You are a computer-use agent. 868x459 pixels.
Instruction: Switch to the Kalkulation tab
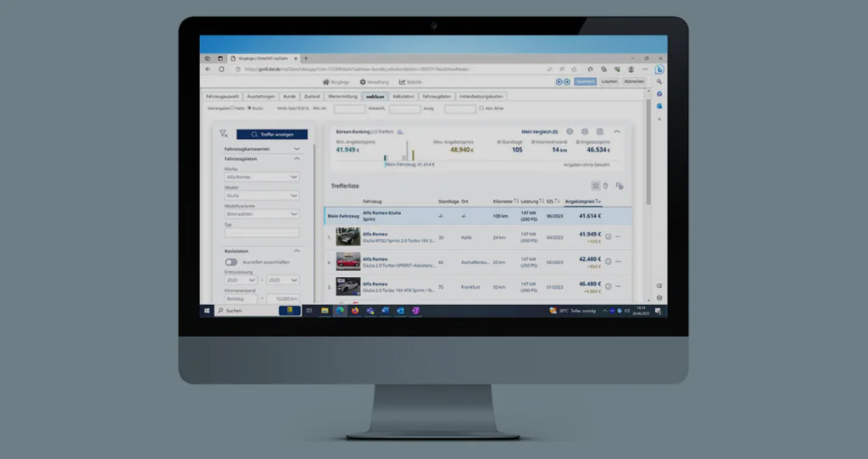[403, 97]
